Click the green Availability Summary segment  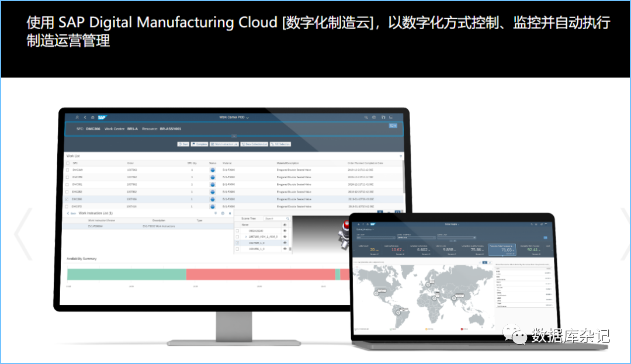(126, 274)
